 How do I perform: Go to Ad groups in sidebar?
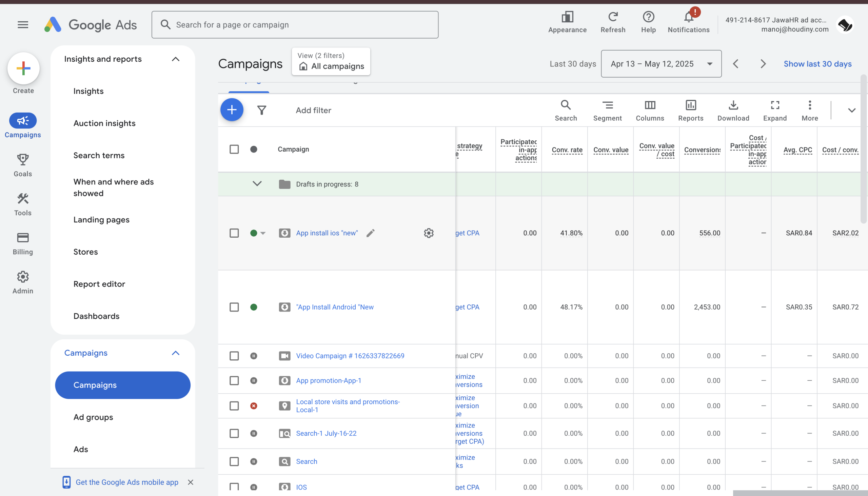click(x=93, y=417)
